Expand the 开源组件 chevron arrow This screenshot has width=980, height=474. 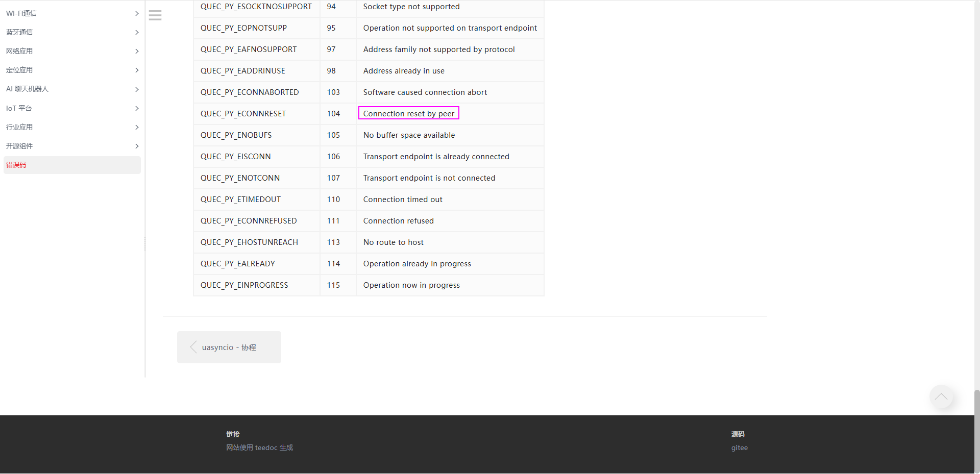tap(136, 146)
